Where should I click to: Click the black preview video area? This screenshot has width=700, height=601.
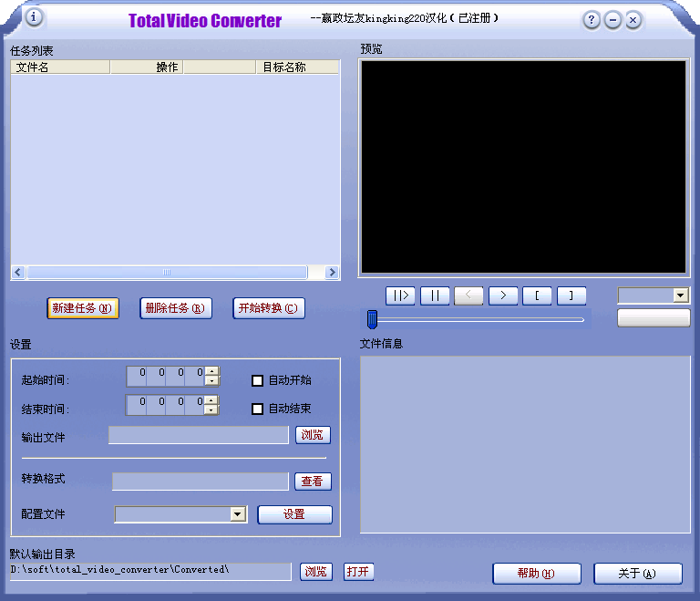[523, 167]
